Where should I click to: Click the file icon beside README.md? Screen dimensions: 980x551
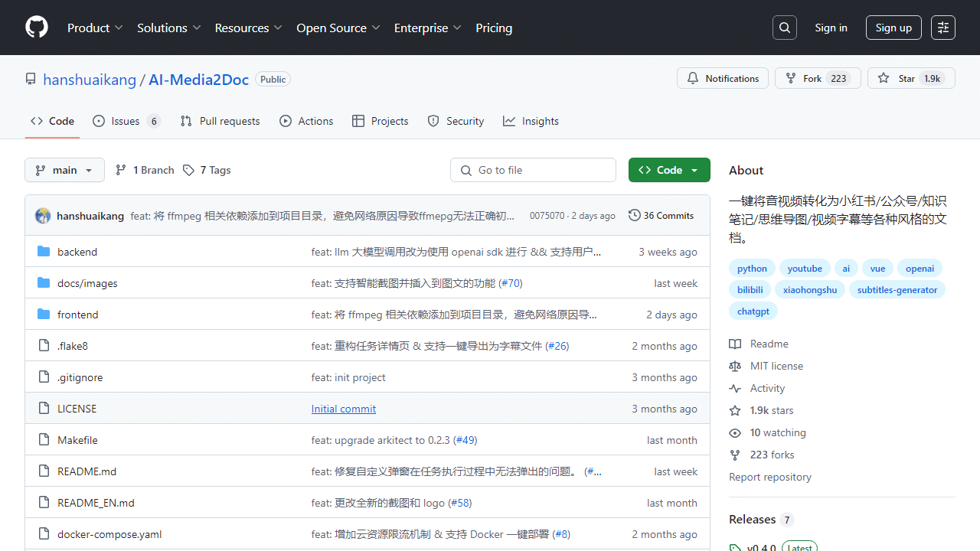click(x=44, y=471)
